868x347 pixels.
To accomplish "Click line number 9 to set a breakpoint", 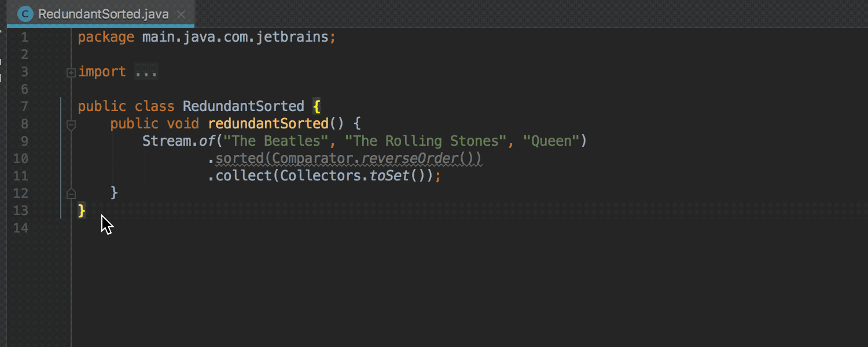I will (x=24, y=141).
